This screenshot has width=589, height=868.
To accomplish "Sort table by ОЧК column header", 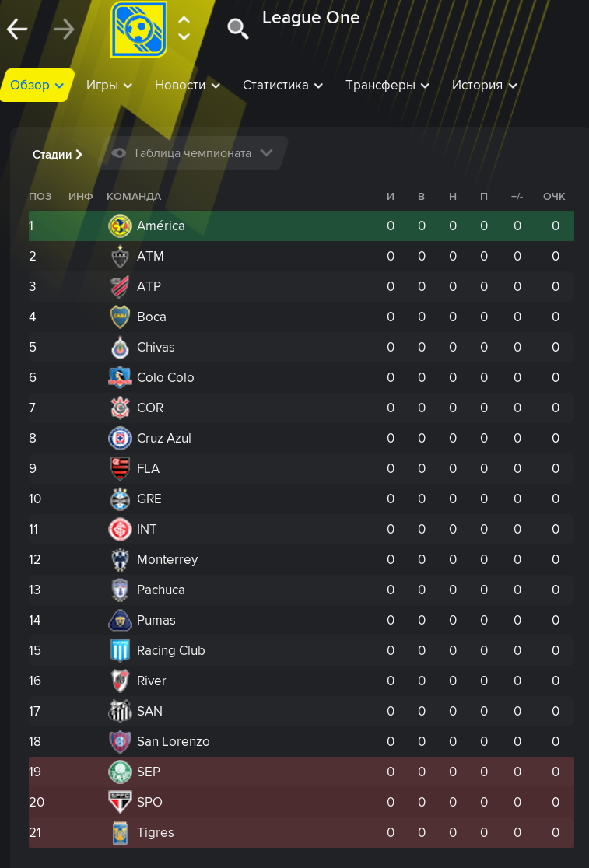I will (x=554, y=197).
